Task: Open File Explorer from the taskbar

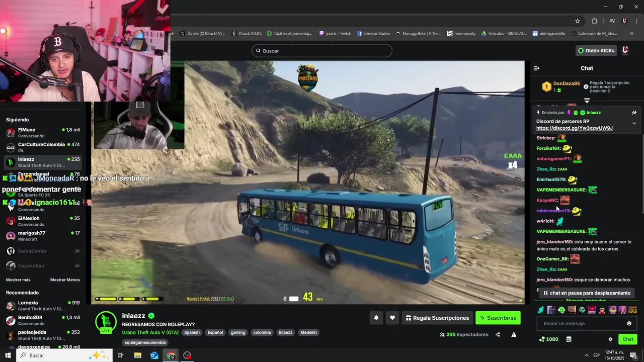Action: tap(137, 355)
